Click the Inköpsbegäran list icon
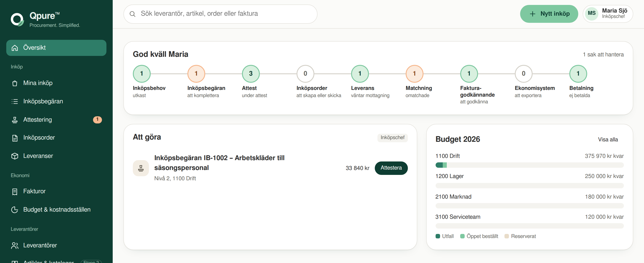 click(x=15, y=102)
